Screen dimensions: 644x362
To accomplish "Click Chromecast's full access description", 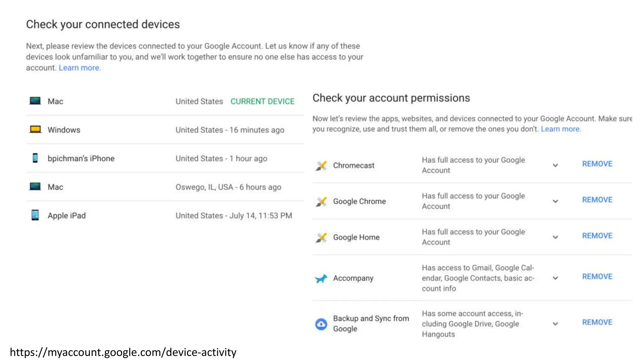I will coord(473,165).
